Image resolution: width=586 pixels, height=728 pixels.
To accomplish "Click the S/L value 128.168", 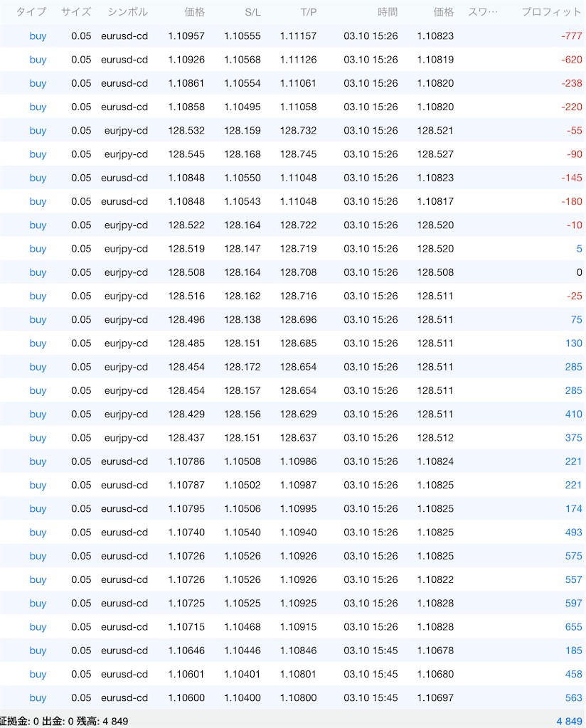I will pyautogui.click(x=243, y=154).
